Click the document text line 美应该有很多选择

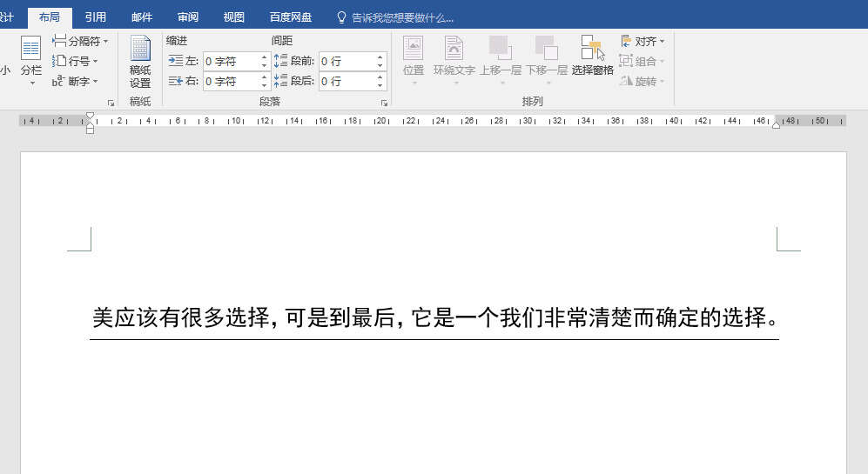click(x=434, y=318)
